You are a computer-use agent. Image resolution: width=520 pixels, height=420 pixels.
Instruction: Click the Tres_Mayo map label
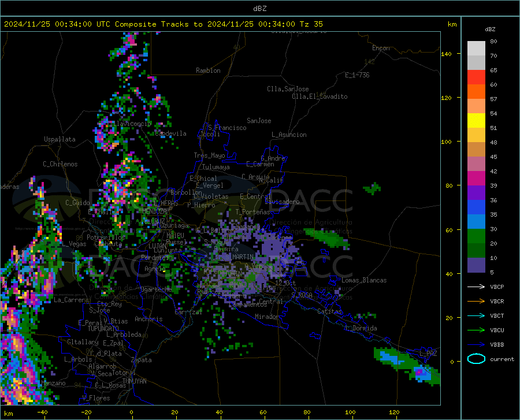[209, 155]
